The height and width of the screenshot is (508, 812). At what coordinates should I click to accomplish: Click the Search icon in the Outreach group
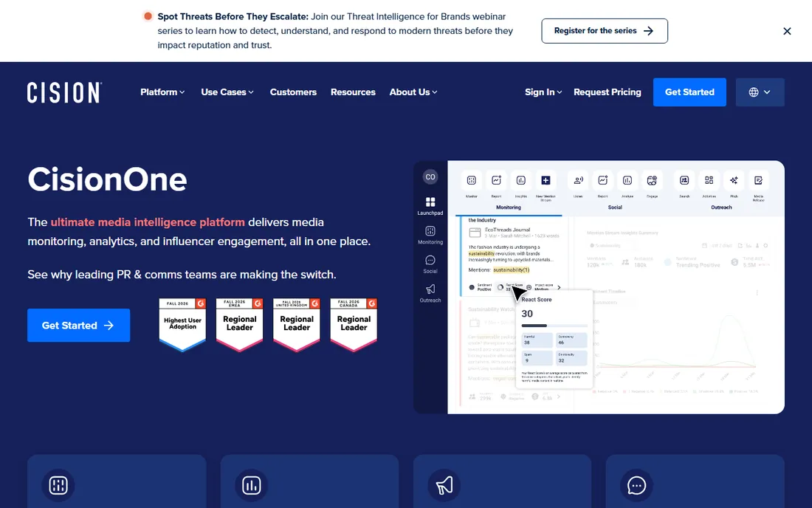click(684, 181)
